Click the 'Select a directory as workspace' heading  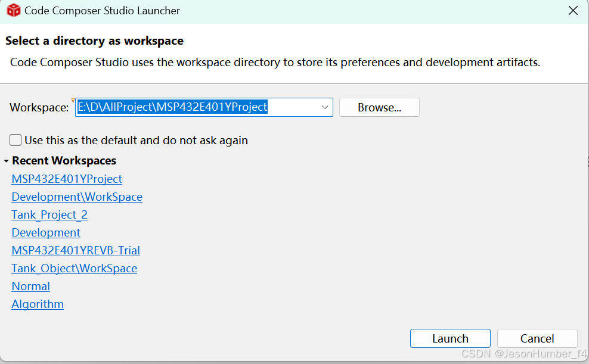pyautogui.click(x=94, y=41)
